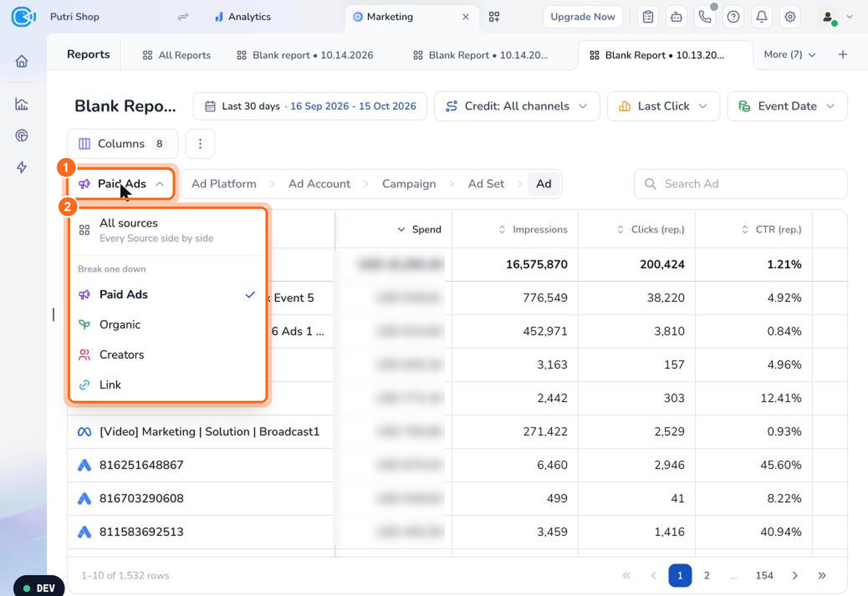Close the Marketing tab
The image size is (868, 596).
pos(466,17)
